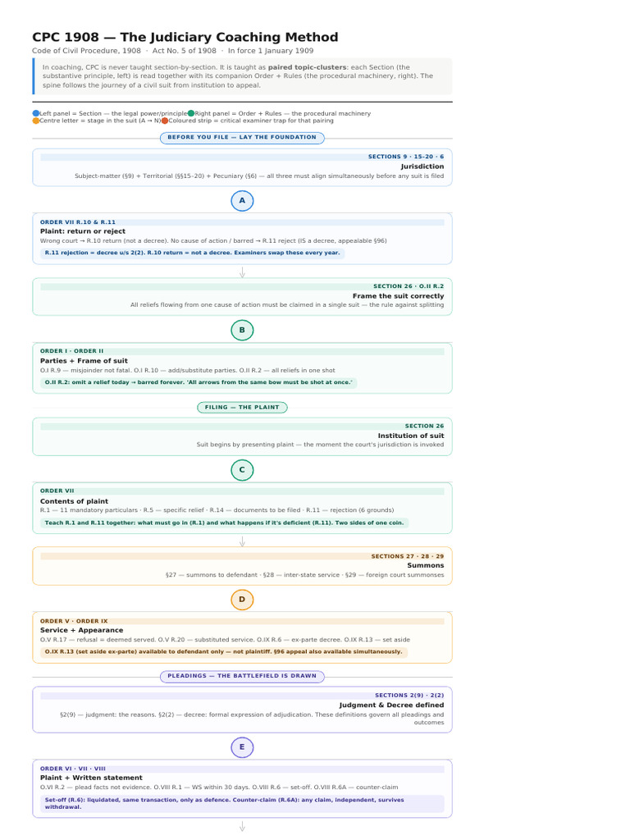The width and height of the screenshot is (630, 840).
Task: Click the 'SECTIONS 9 · 15-20 · 6' header
Action: coord(405,157)
